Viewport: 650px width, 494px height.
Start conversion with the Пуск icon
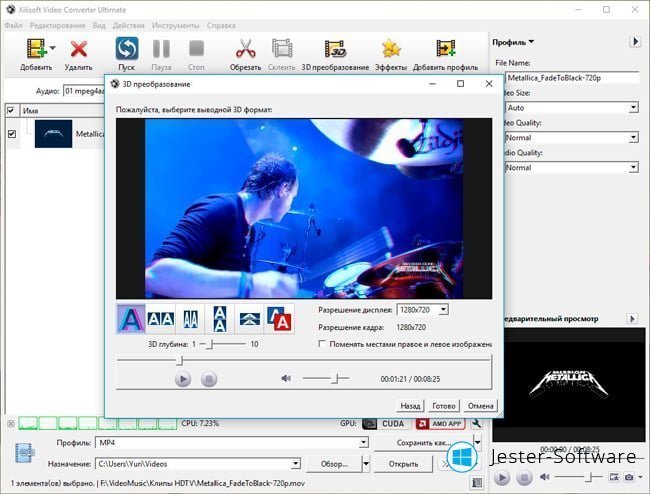127,48
